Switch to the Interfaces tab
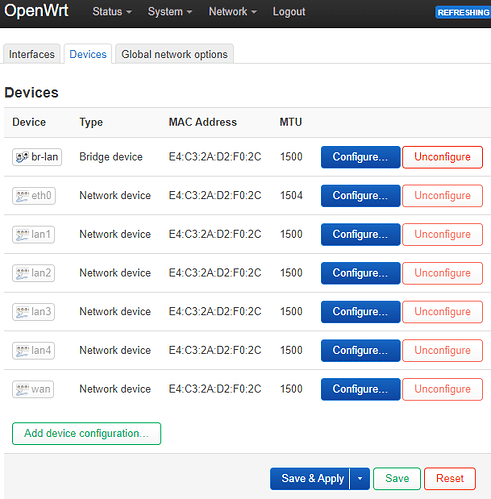The height and width of the screenshot is (499, 491). pos(32,54)
